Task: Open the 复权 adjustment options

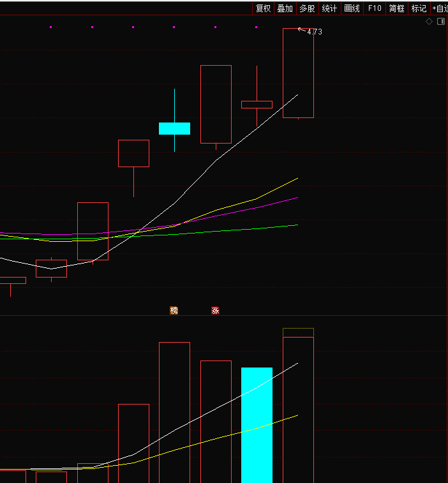Action: (x=263, y=8)
